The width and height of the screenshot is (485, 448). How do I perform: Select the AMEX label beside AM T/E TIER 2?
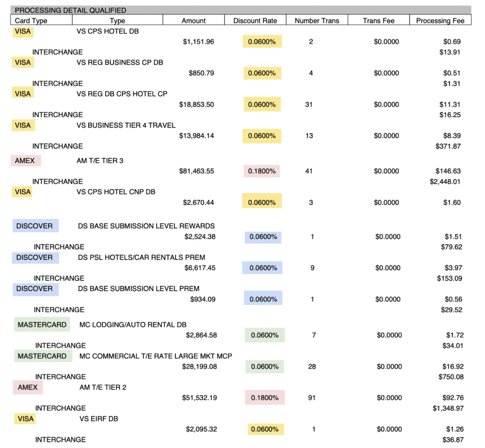(27, 387)
